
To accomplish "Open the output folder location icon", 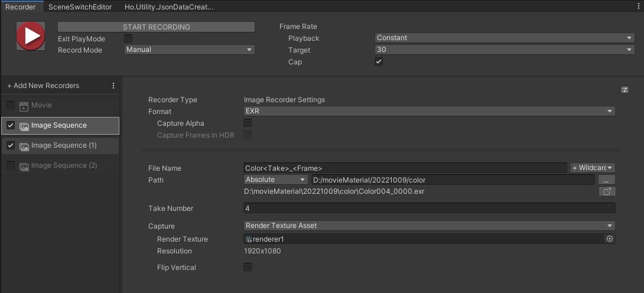I will (x=607, y=191).
